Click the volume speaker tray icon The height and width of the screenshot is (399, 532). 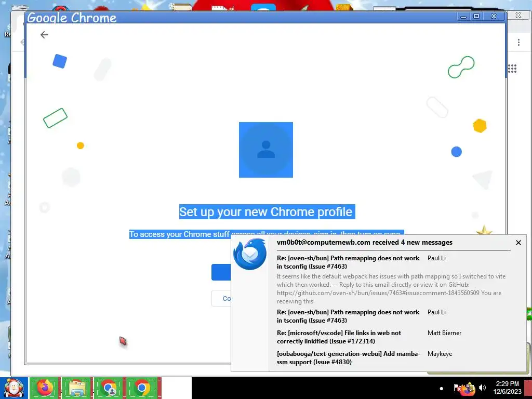[x=482, y=388]
